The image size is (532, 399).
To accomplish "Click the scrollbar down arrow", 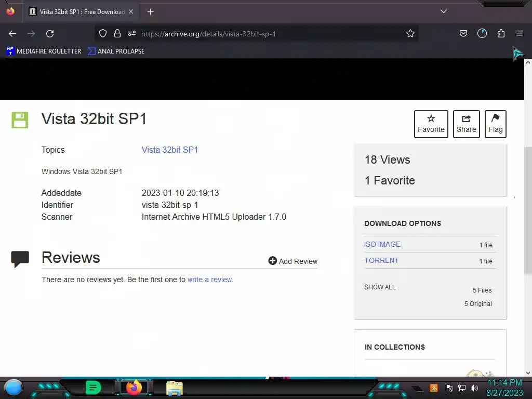I will [528, 373].
